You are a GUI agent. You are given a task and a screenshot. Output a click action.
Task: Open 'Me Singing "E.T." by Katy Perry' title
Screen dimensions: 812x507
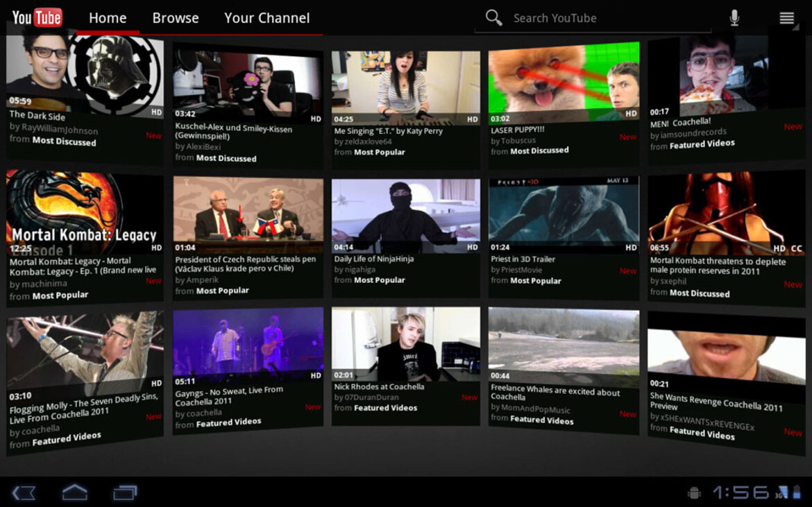click(389, 131)
